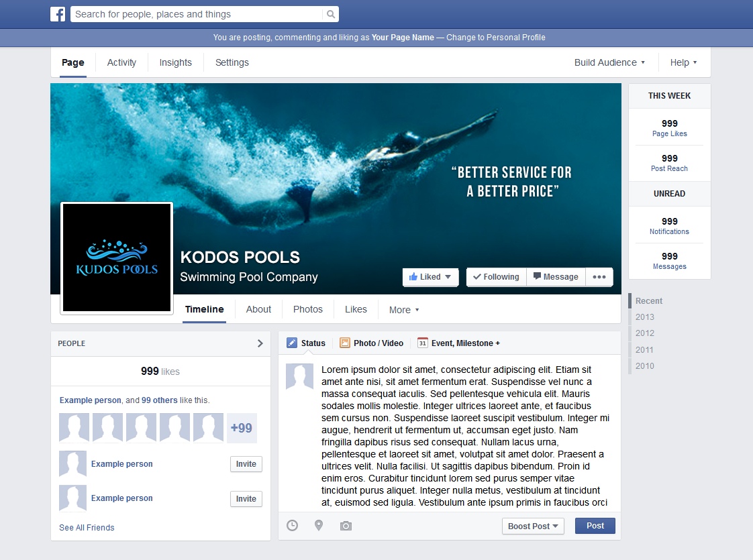Select the Status pencil icon
This screenshot has width=753, height=560.
tap(291, 343)
